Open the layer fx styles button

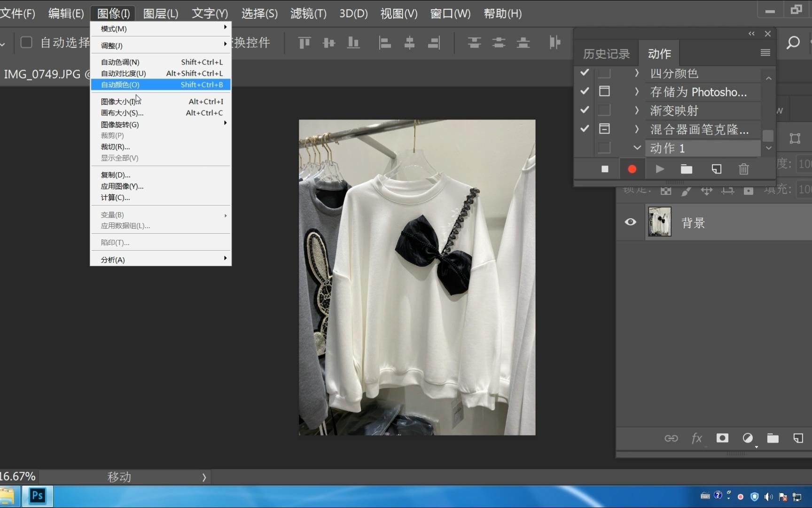click(x=697, y=438)
